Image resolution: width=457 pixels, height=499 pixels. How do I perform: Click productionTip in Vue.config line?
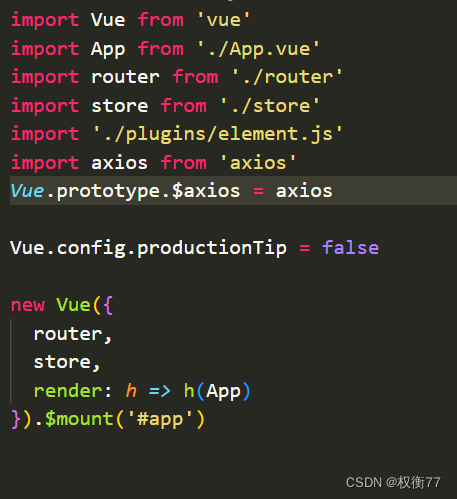coord(212,248)
